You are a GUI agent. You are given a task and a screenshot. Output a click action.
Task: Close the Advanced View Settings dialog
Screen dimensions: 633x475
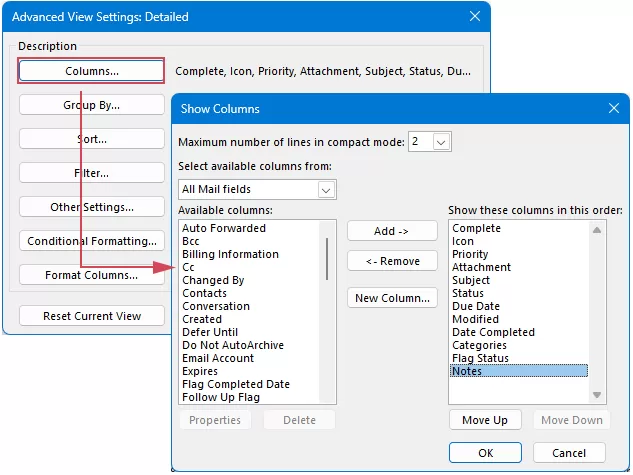tap(475, 16)
